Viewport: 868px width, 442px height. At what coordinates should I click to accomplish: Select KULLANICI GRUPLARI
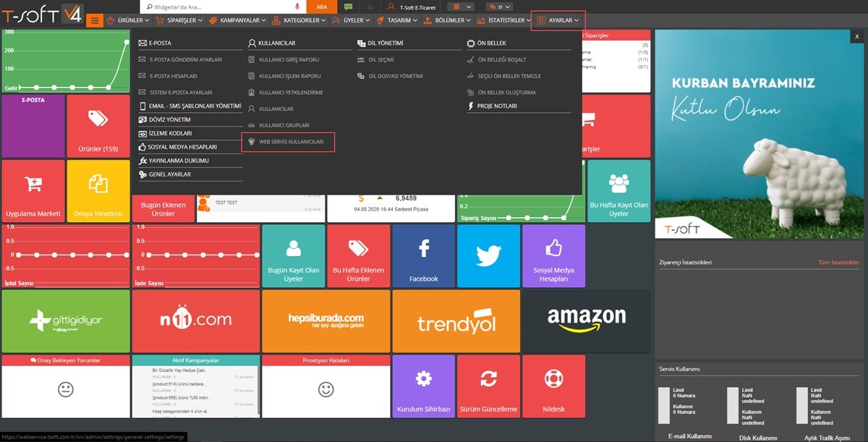[x=279, y=125]
